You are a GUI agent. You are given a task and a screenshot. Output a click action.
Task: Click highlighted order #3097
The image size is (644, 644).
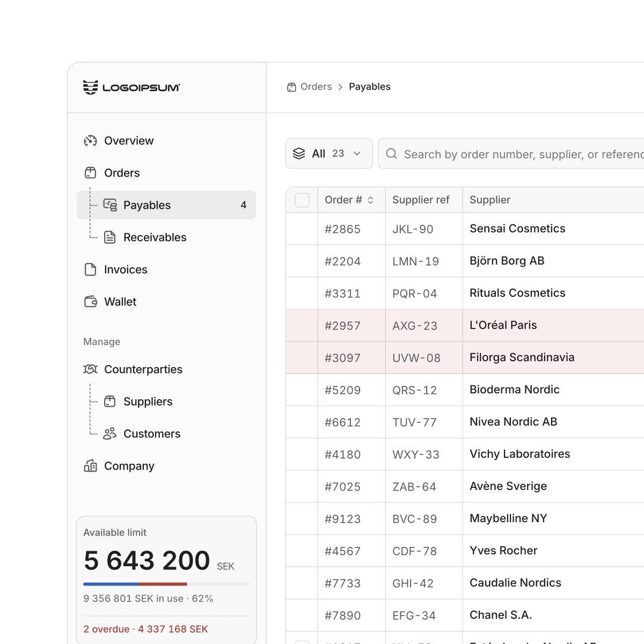click(x=342, y=358)
